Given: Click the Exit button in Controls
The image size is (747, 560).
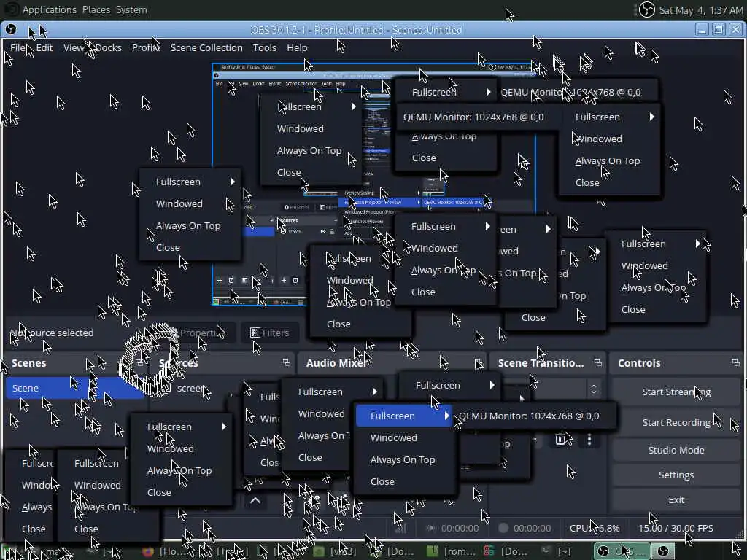Looking at the screenshot, I should point(676,499).
